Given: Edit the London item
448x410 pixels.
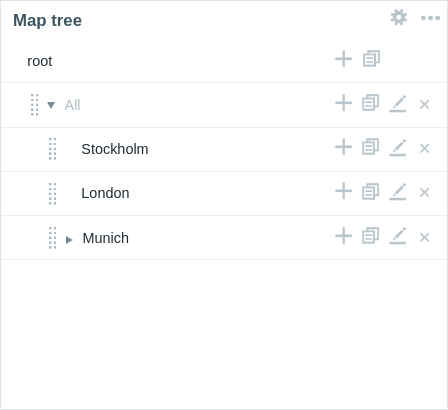Looking at the screenshot, I should coord(398,192).
